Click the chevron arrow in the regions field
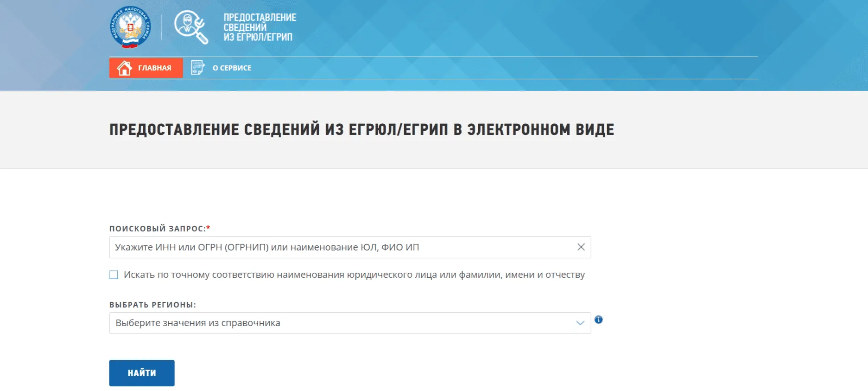This screenshot has height=391, width=868. 580,323
